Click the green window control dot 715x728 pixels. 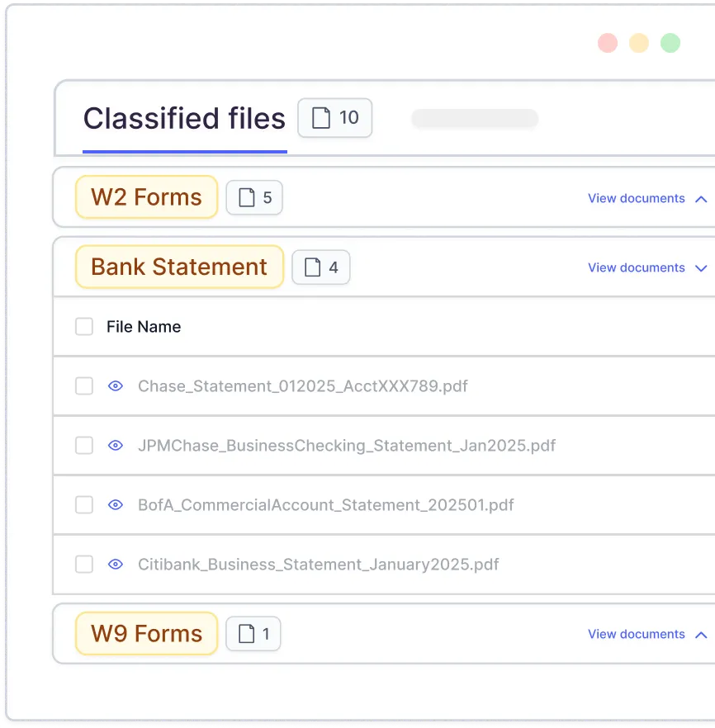670,43
